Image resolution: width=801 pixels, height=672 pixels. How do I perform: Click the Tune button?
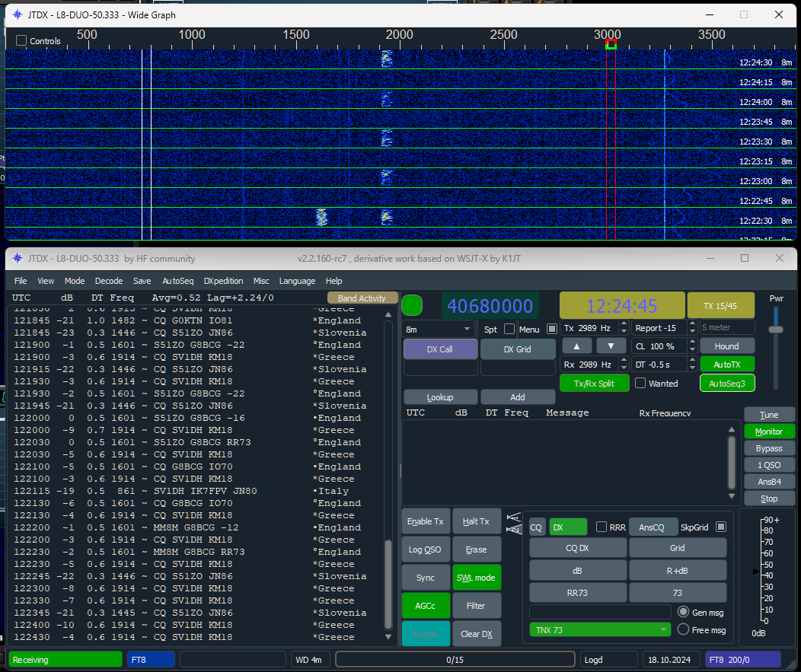pos(769,415)
